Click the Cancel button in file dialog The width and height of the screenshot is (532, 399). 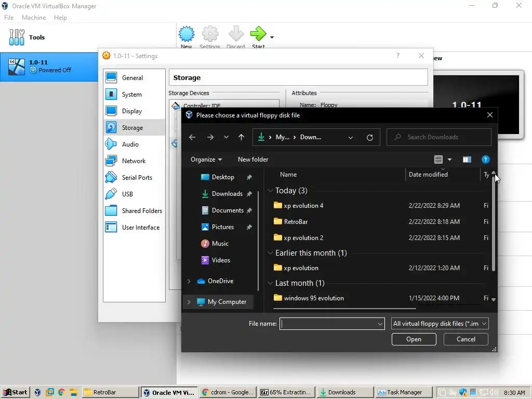coord(465,339)
